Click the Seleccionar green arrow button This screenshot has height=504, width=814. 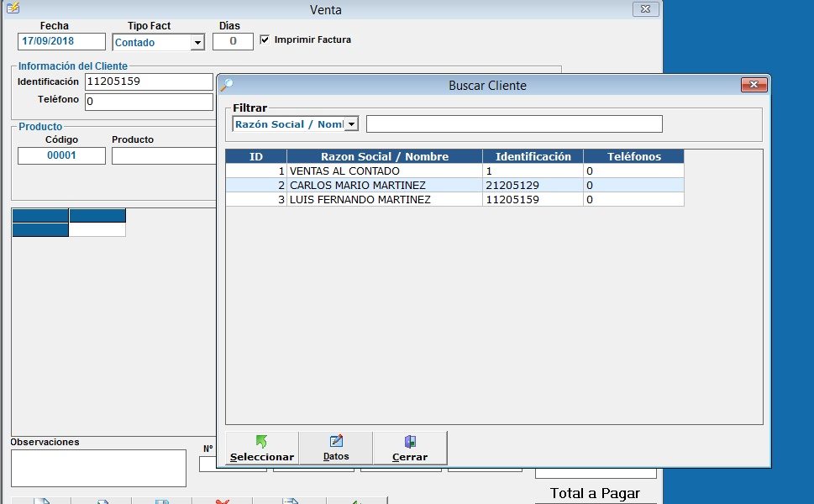261,448
